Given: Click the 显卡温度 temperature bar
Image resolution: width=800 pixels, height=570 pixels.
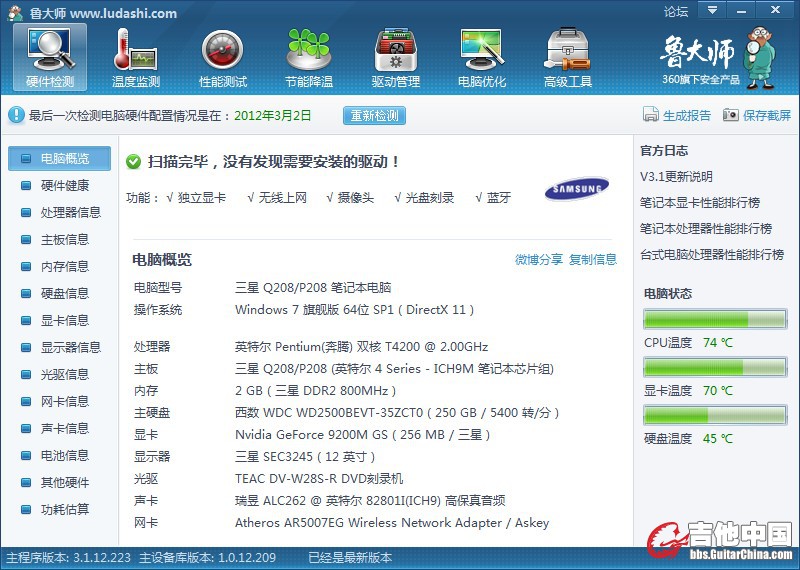Looking at the screenshot, I should tap(715, 367).
